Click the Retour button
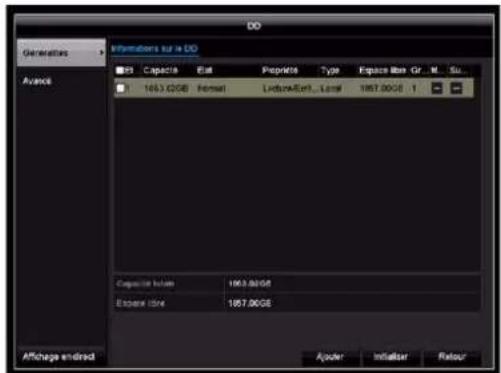Image resolution: width=501 pixels, height=373 pixels. (452, 357)
